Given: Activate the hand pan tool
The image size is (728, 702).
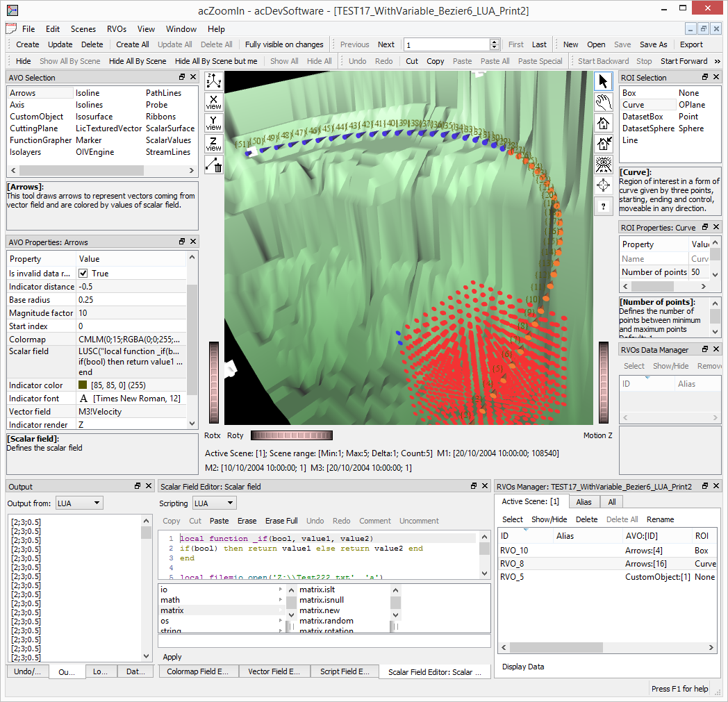Looking at the screenshot, I should point(604,101).
